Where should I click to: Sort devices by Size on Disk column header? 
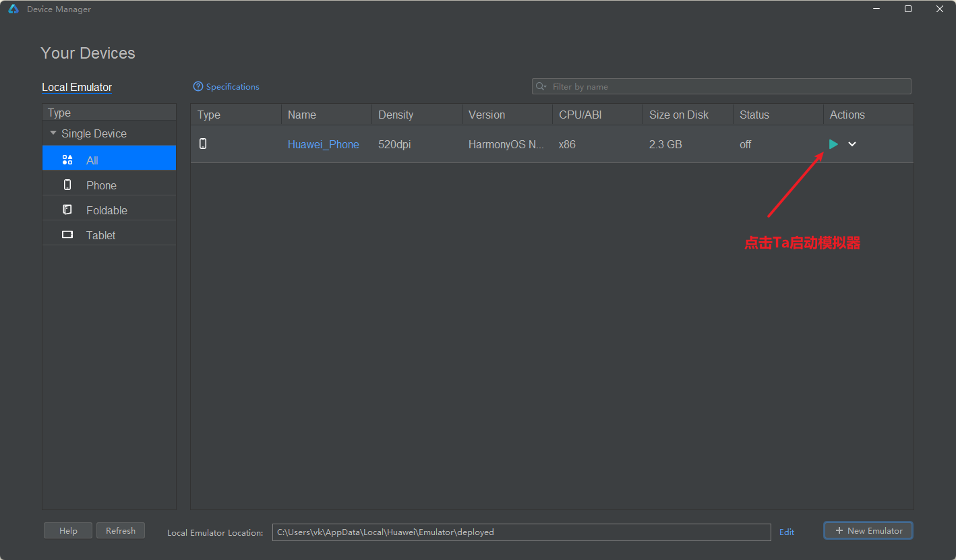[678, 115]
